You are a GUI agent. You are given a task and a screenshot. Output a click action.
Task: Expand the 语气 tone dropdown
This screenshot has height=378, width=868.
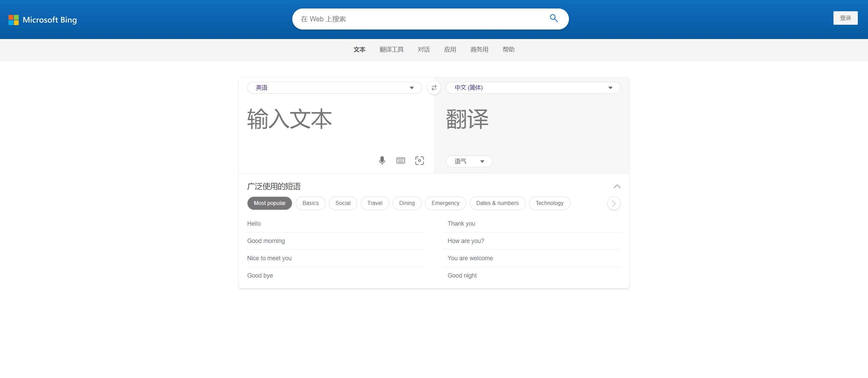pos(469,161)
